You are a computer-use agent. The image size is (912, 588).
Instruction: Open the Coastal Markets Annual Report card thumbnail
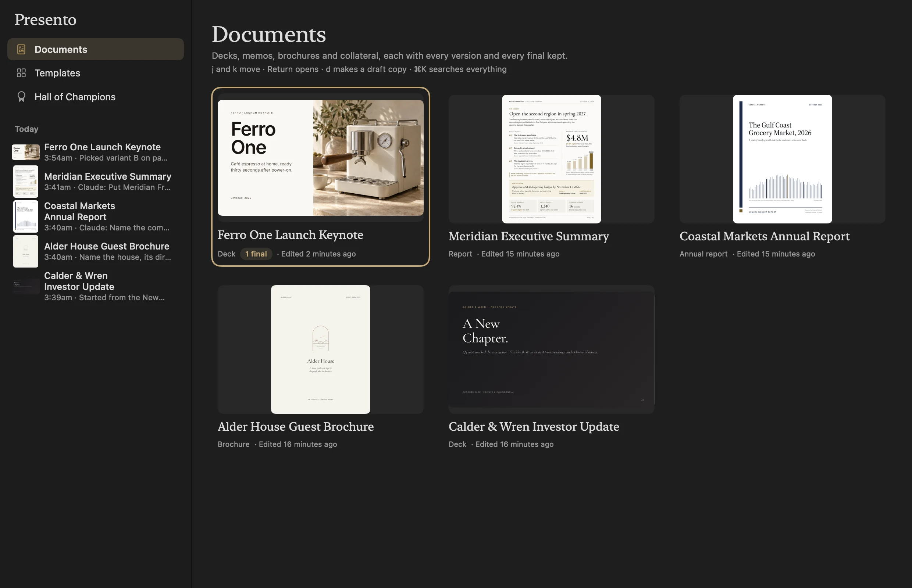(782, 159)
